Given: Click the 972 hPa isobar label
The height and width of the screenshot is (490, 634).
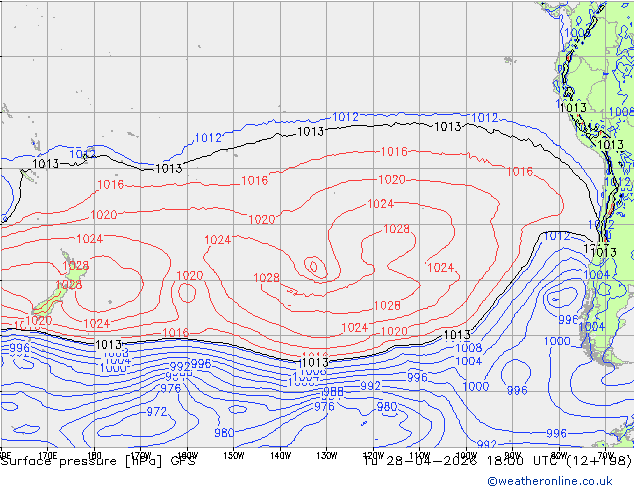Looking at the screenshot, I should (156, 412).
